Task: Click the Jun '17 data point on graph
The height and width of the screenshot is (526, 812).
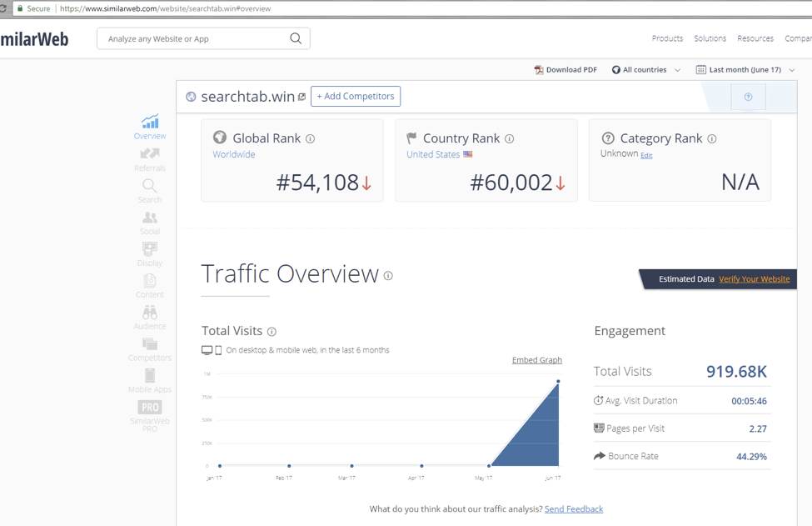Action: pos(558,382)
